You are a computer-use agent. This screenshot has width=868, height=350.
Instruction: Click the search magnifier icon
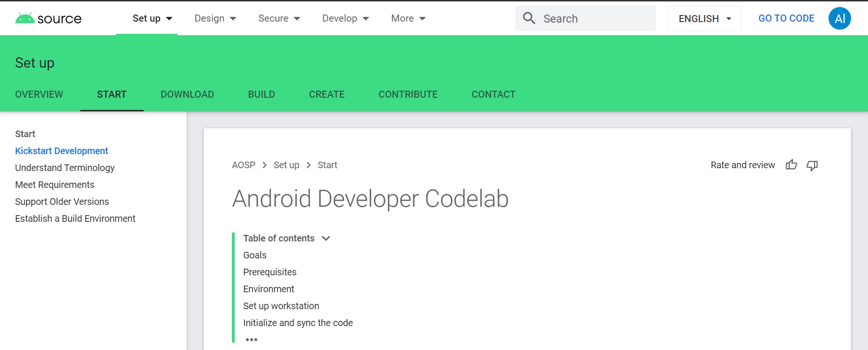click(529, 18)
